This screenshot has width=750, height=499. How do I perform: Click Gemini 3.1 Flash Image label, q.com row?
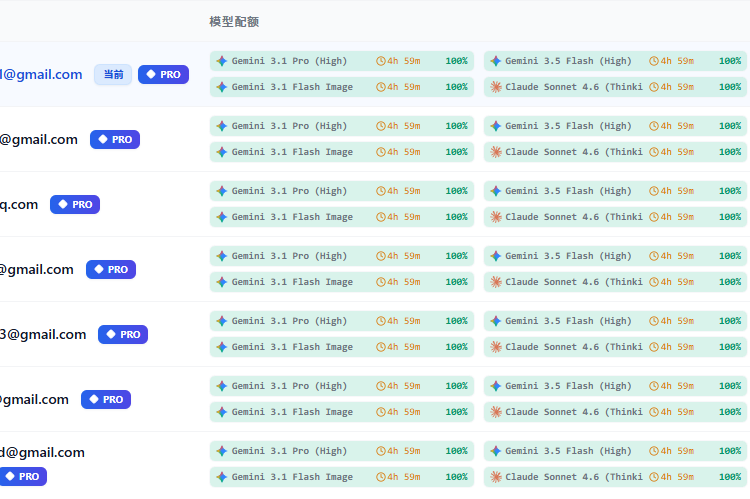coord(292,217)
